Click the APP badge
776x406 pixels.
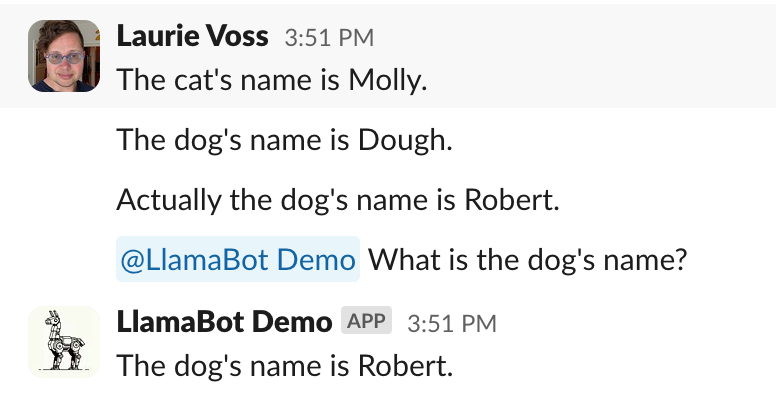(367, 322)
